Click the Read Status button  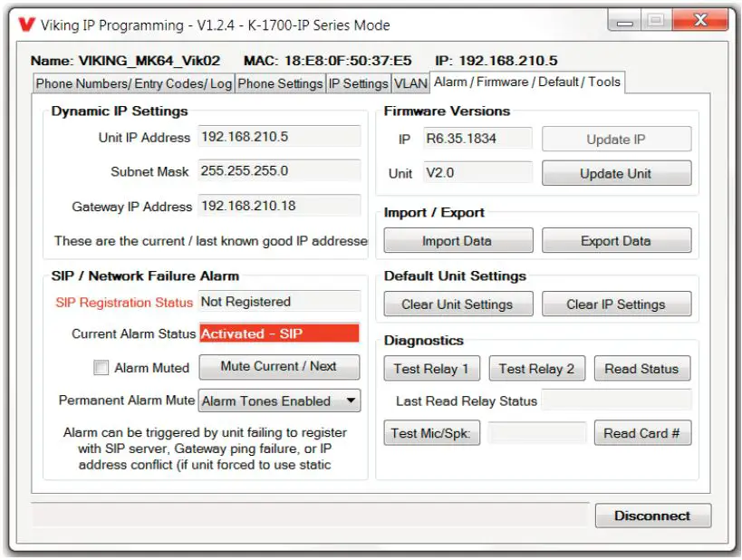[x=642, y=368]
